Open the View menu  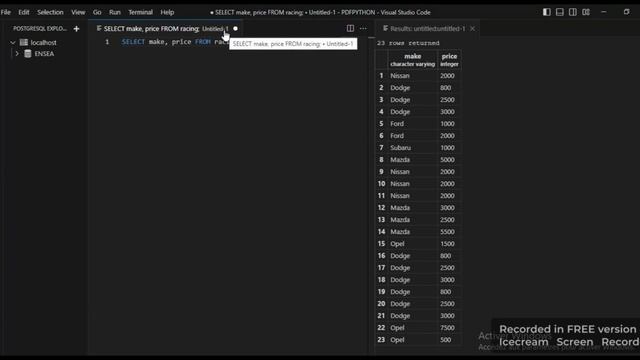coord(78,12)
